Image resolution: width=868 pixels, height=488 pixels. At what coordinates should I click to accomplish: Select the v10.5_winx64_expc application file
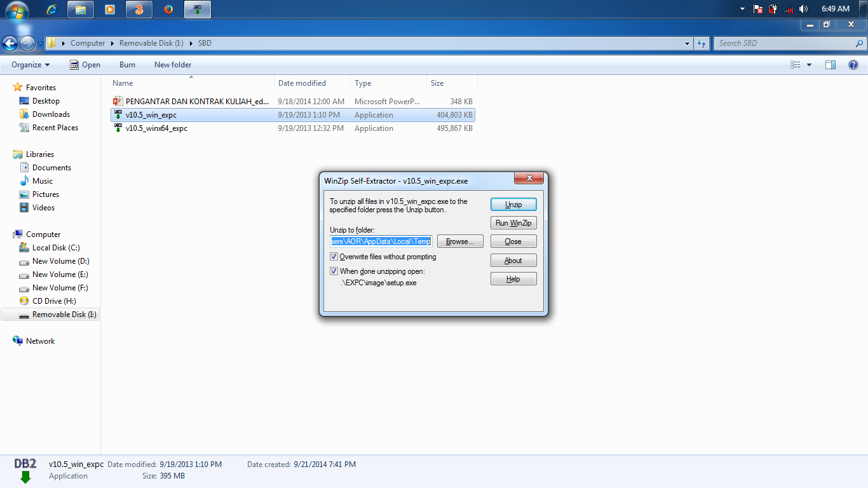point(292,128)
